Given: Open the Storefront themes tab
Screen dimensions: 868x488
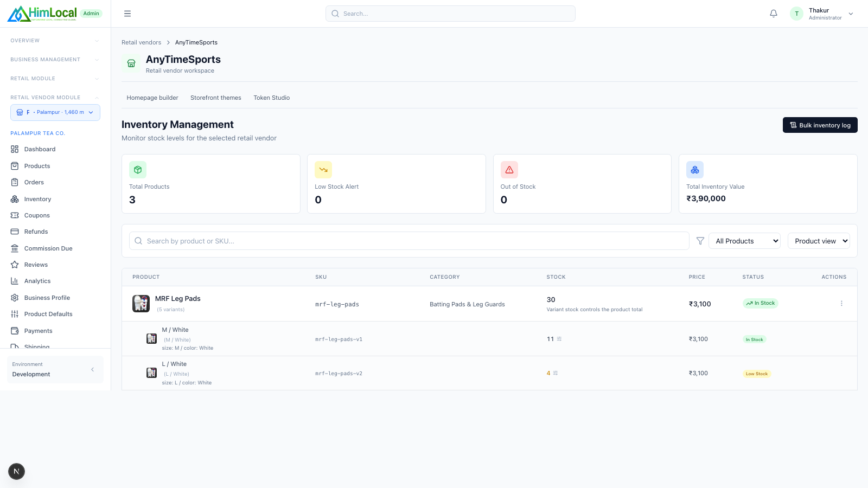Looking at the screenshot, I should pos(216,98).
